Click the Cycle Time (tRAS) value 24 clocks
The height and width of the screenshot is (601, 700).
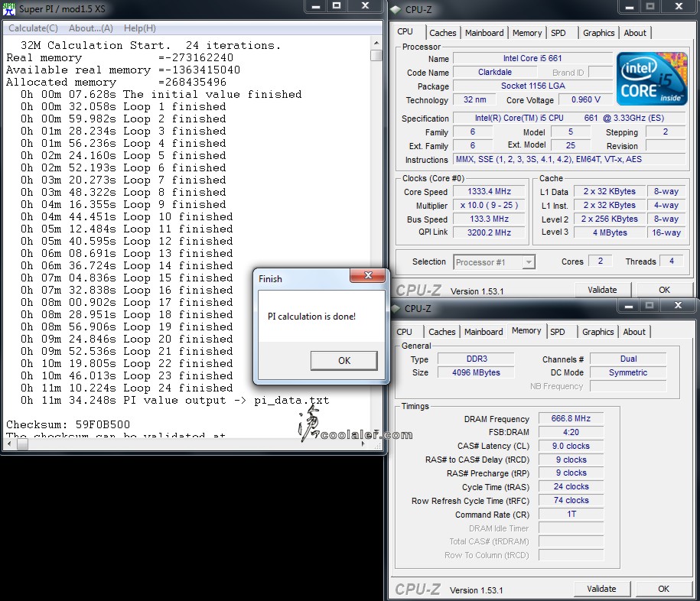(571, 487)
